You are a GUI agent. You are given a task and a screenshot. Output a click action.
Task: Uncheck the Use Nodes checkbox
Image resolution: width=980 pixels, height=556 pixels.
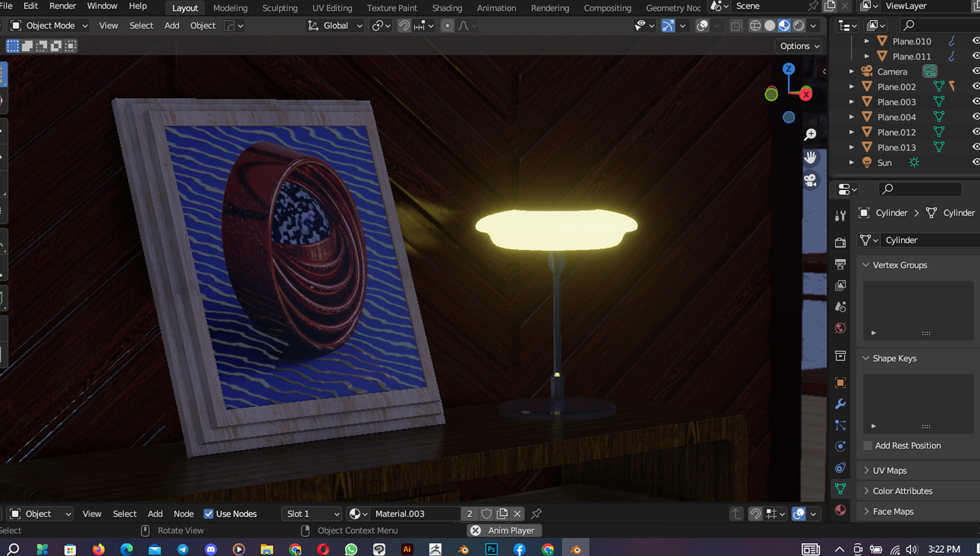coord(209,514)
